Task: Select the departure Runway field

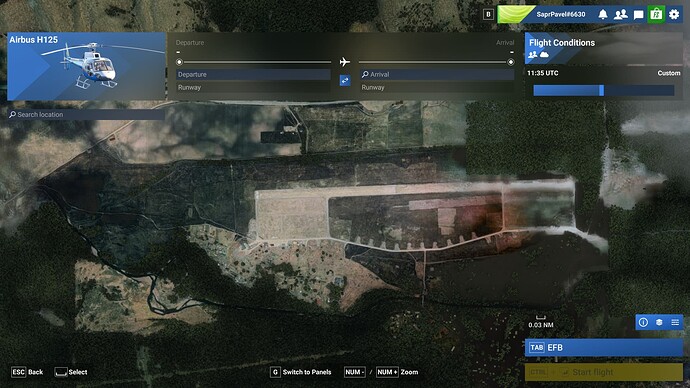Action: coord(253,88)
